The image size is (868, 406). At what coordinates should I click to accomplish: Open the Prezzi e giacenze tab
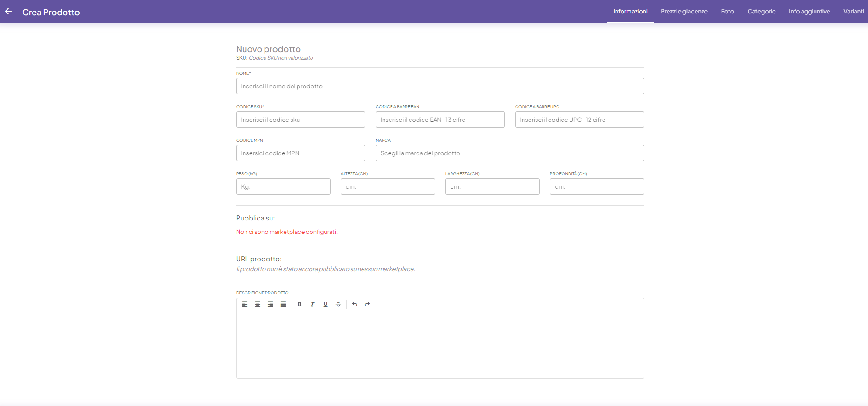[684, 12]
